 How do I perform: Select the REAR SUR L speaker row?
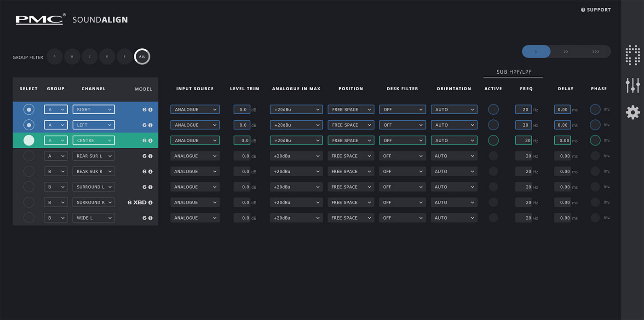click(29, 156)
